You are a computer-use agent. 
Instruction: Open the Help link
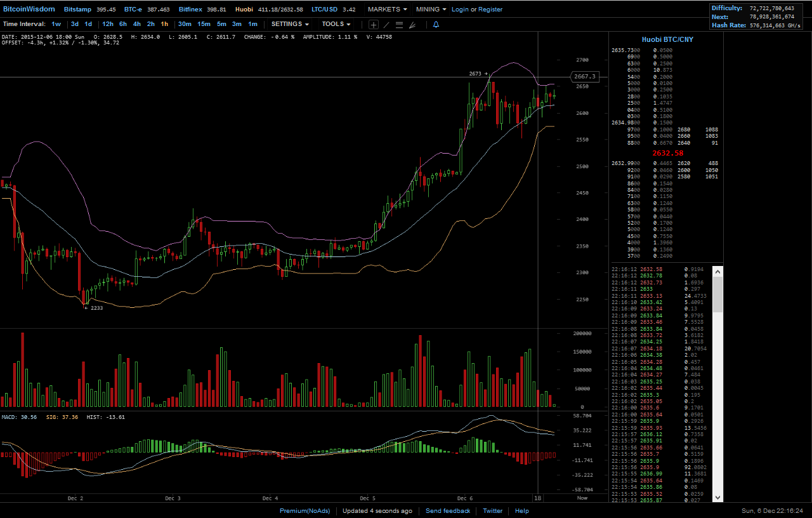522,511
